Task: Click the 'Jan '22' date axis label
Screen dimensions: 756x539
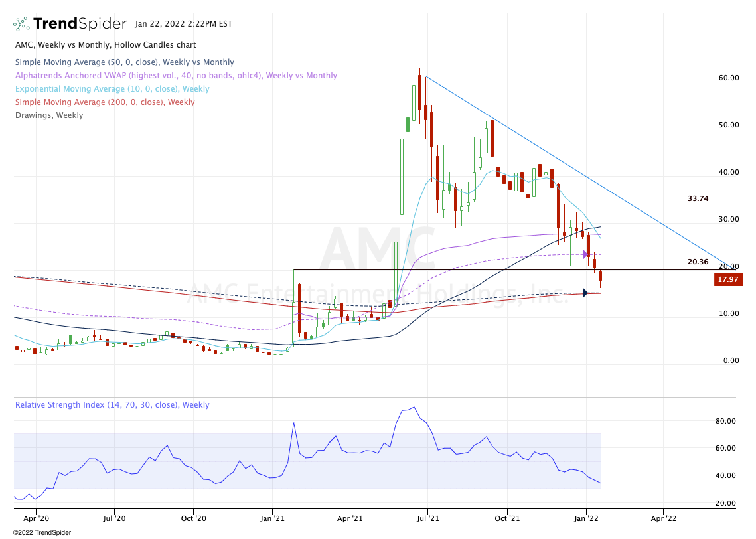Action: [x=586, y=518]
